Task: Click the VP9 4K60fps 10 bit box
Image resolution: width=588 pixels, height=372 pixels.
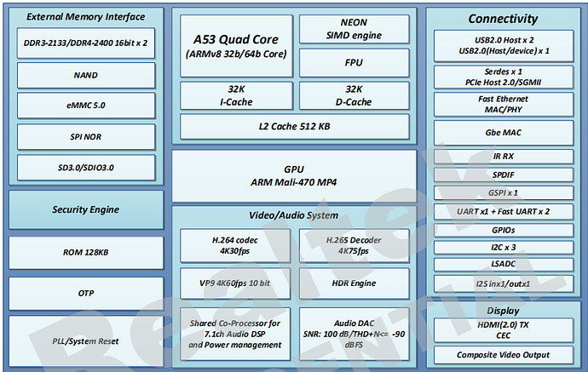Action: pyautogui.click(x=235, y=283)
